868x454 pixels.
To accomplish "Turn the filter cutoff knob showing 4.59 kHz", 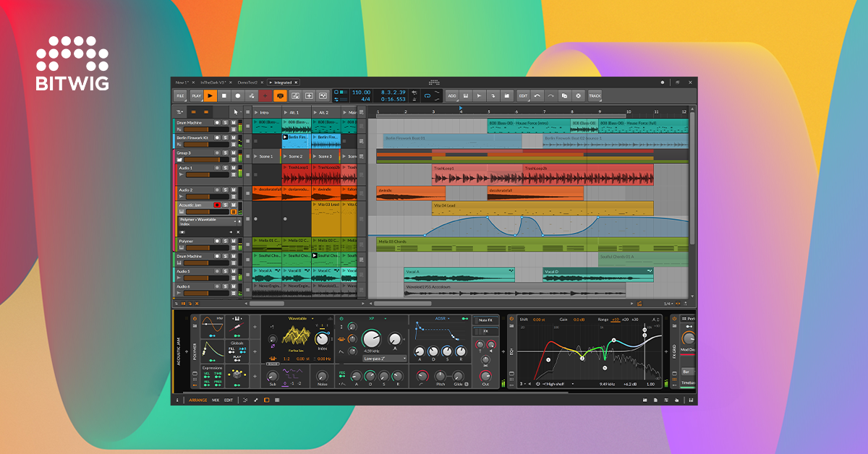I will 371,338.
